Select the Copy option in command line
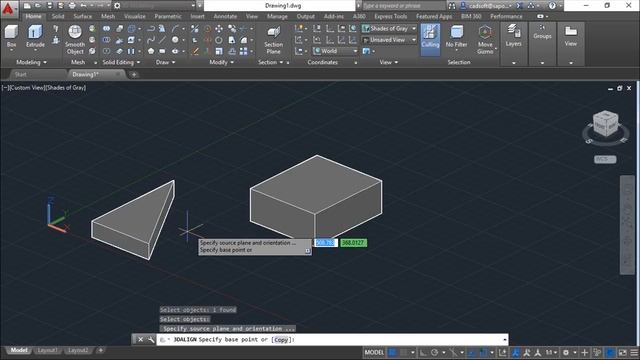The image size is (640, 360). [x=281, y=340]
